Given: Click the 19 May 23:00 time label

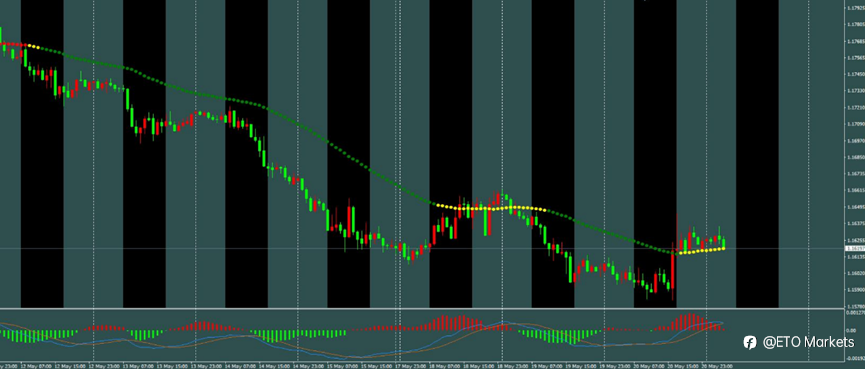Looking at the screenshot, I should (x=615, y=366).
